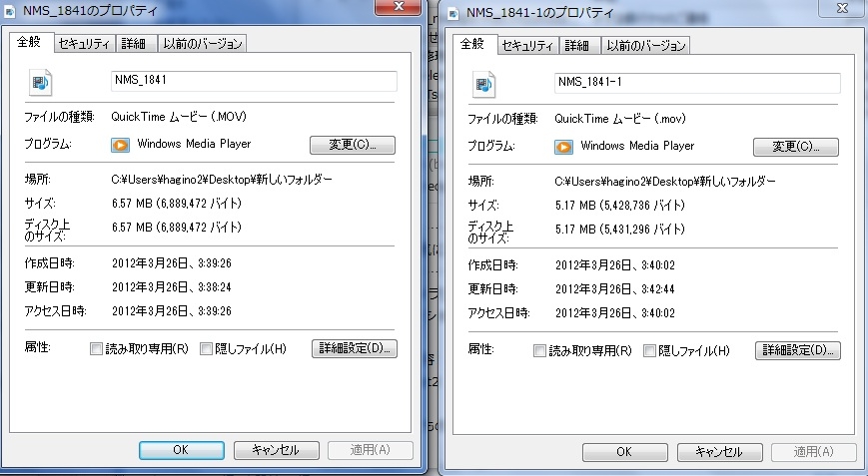This screenshot has width=868, height=476.
Task: Click size value 6.57 MB (6,889,472 バイト) beside サイズ
Action: point(177,204)
